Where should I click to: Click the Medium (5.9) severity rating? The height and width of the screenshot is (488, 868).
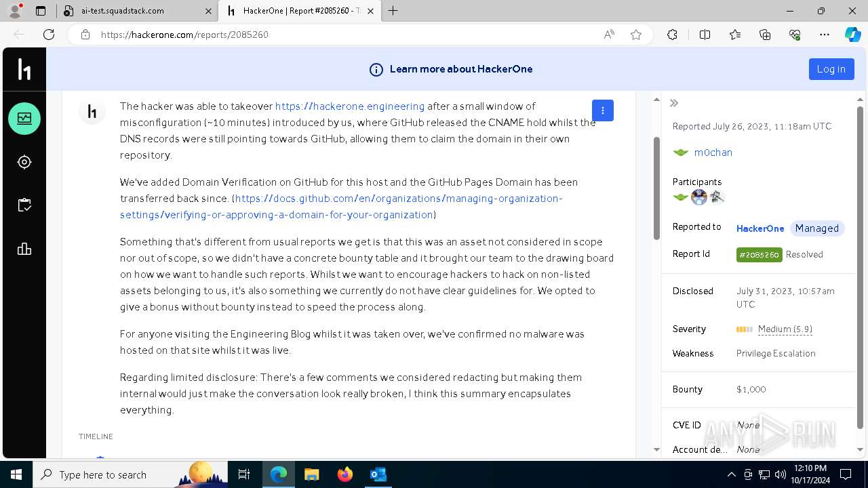[785, 329]
